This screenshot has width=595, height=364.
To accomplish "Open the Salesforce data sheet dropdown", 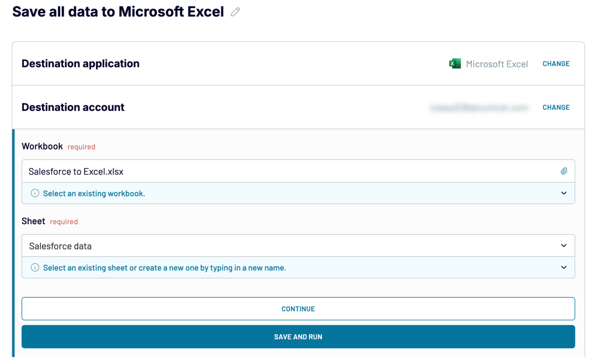I will 564,246.
